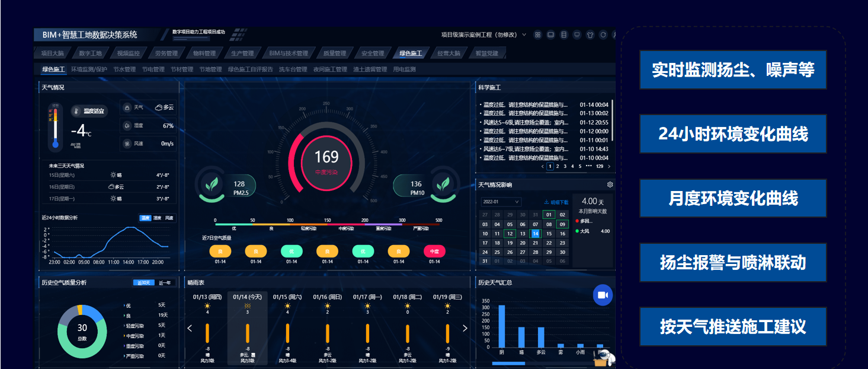Go to page 2 in 科学施工 list
Viewport: 868px width, 369px height.
coord(558,167)
